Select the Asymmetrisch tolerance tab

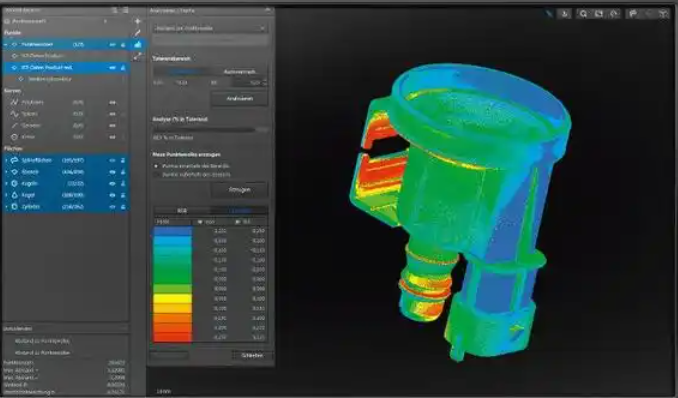pyautogui.click(x=239, y=72)
